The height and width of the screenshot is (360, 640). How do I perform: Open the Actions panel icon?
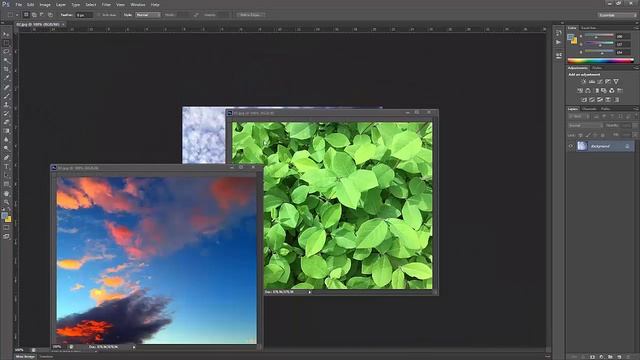(559, 42)
